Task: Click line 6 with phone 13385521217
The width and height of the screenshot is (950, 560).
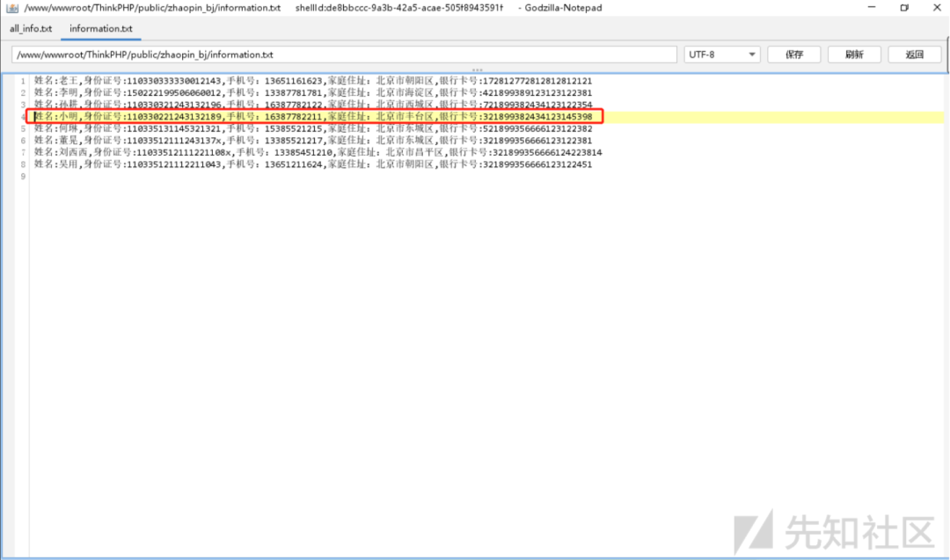Action: 312,141
